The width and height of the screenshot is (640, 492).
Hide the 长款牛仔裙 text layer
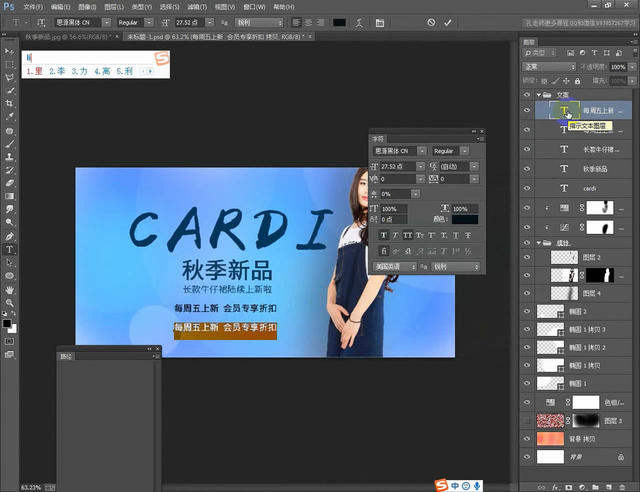point(527,149)
